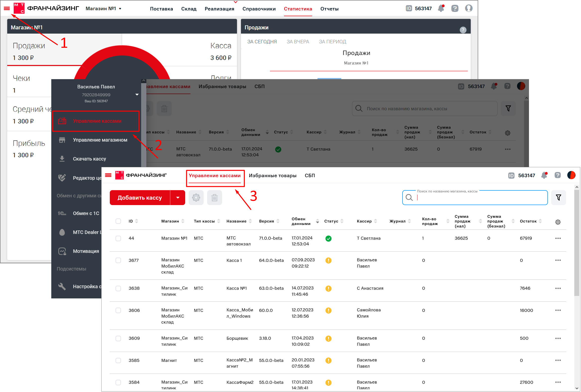Open Склад menu in Statistics window
Screen dimensions: 581x392
click(189, 9)
